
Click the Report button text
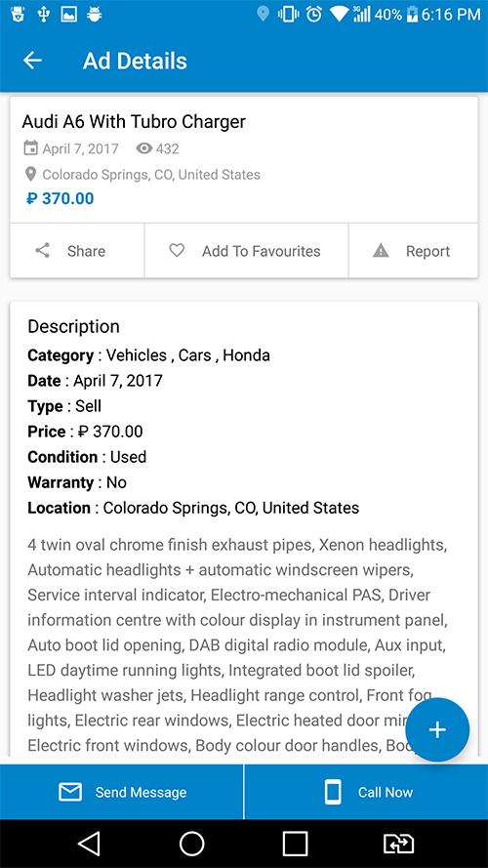pos(427,251)
